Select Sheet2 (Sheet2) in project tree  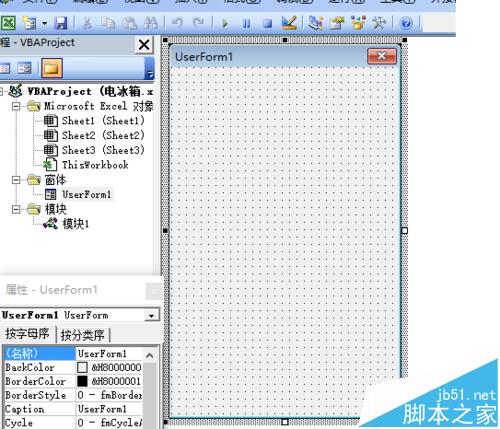point(103,135)
